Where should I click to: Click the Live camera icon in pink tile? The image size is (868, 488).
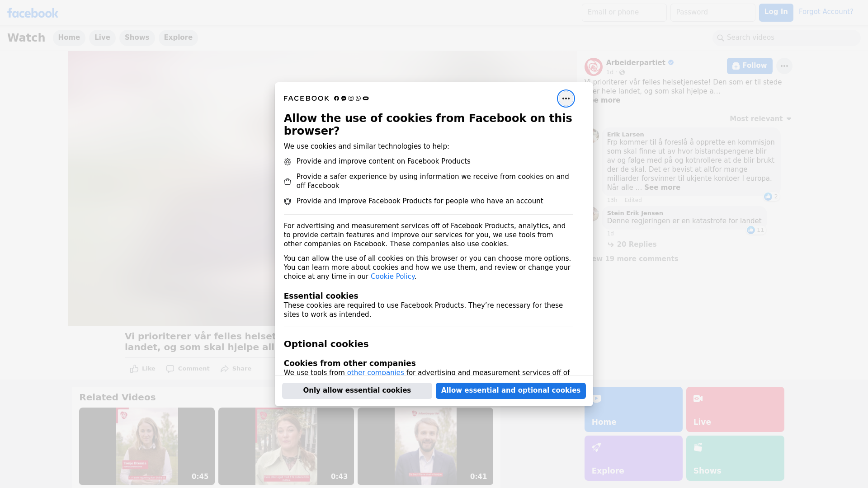[x=698, y=399]
